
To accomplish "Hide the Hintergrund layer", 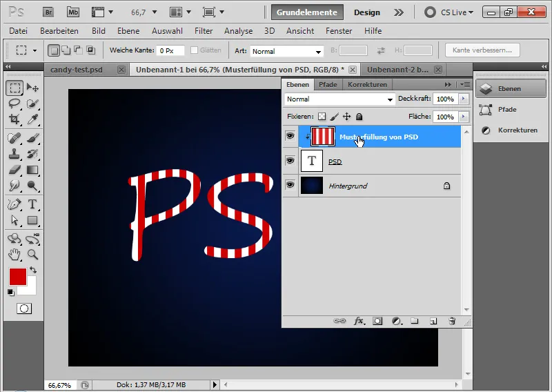I will [x=290, y=184].
